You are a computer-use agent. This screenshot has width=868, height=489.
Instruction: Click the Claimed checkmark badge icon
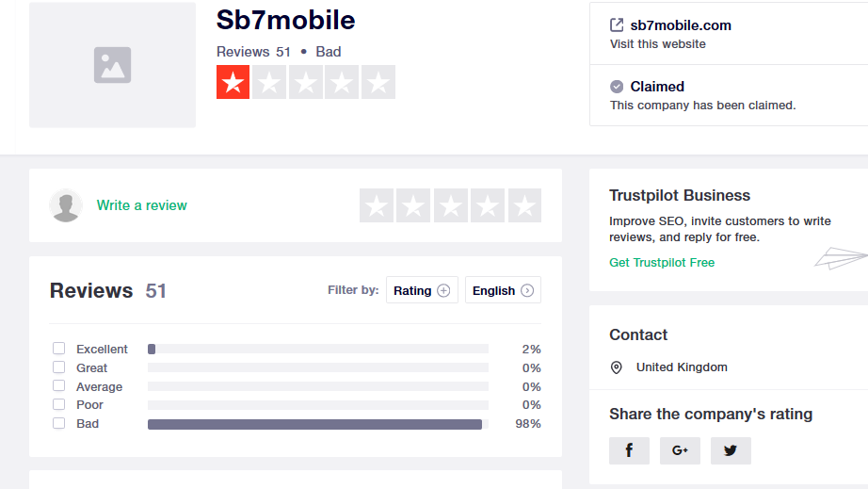coord(616,87)
